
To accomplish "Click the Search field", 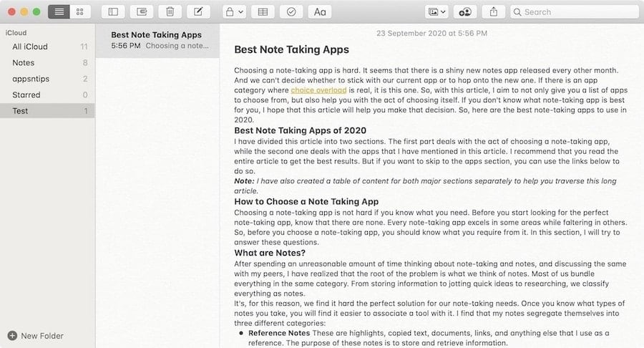I will pyautogui.click(x=575, y=11).
